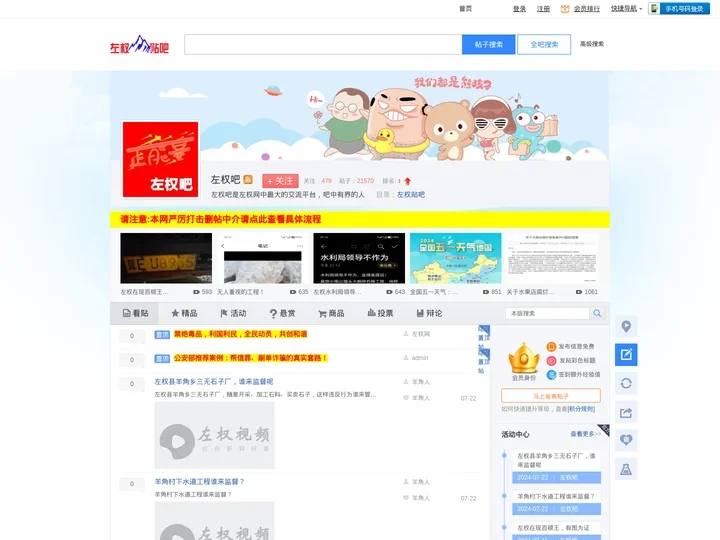Click author admin on pinned post
Screen dimensions: 720x540
pos(420,358)
